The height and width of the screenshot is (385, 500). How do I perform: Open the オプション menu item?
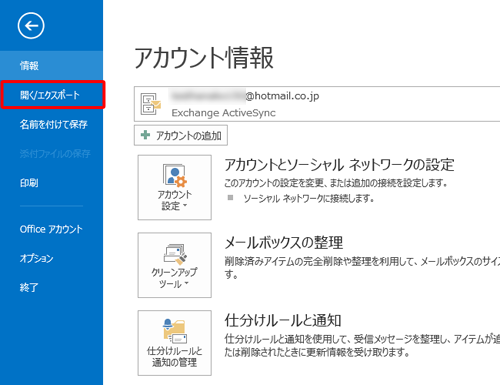tap(51, 258)
